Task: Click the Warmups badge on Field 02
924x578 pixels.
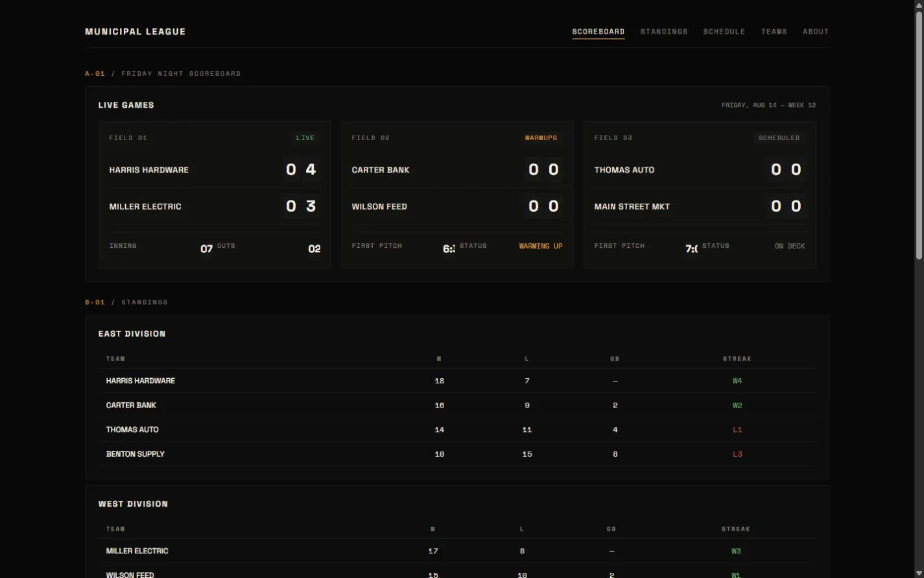Action: tap(541, 138)
